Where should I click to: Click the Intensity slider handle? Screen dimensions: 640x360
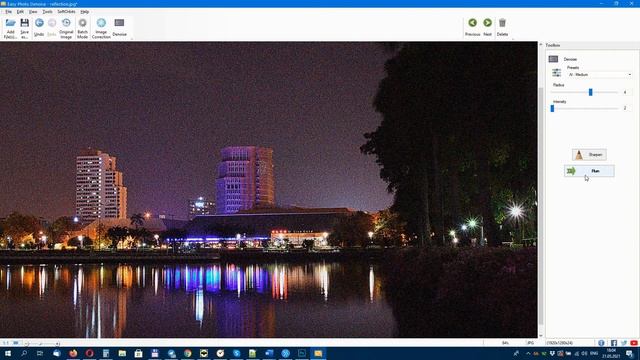click(552, 109)
